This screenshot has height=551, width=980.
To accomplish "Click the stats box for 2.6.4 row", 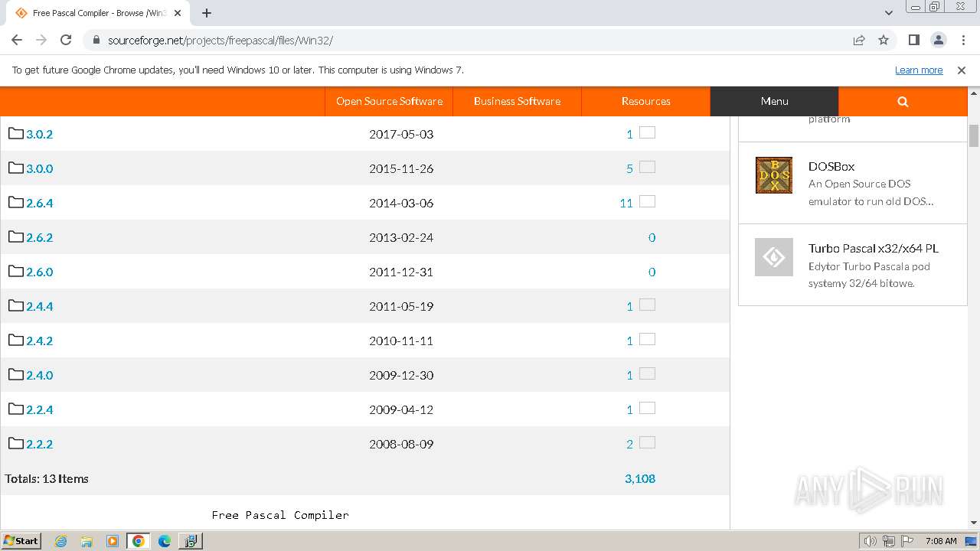I will click(x=647, y=201).
